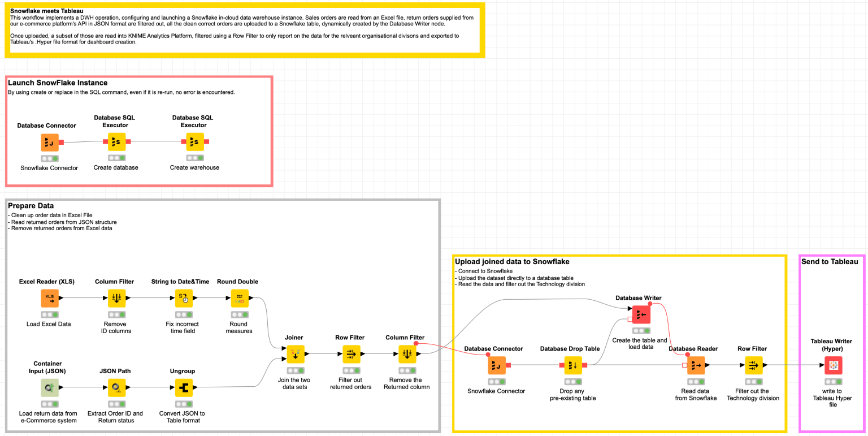Click the 'Create database' node label
The width and height of the screenshot is (868, 436).
pos(116,167)
